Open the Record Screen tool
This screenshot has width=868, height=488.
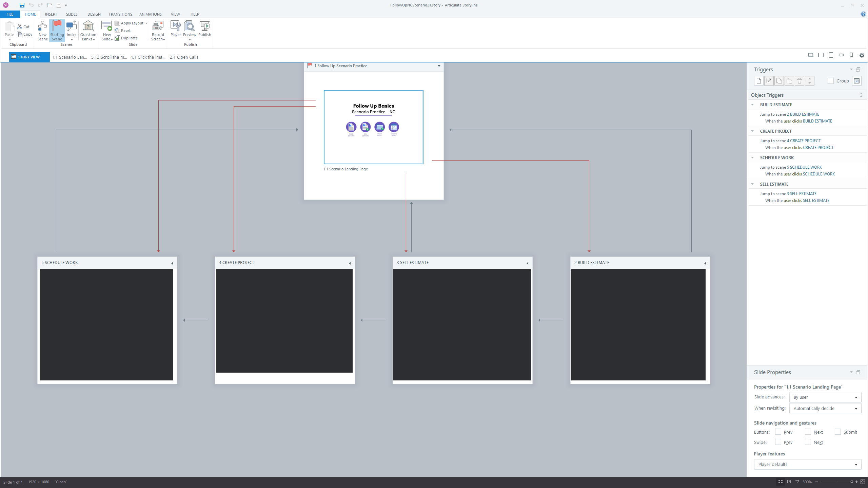pos(158,30)
